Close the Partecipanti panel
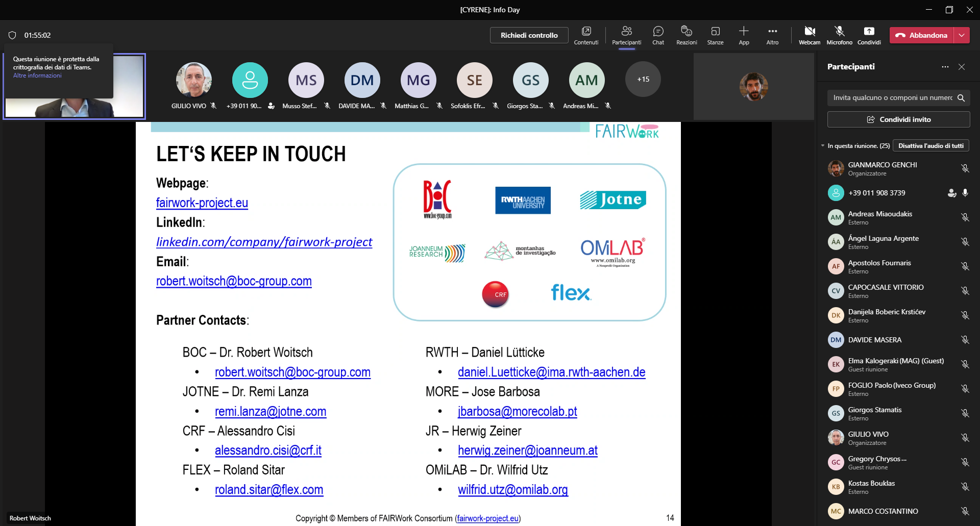Screen dimensions: 980x526 [x=962, y=67]
